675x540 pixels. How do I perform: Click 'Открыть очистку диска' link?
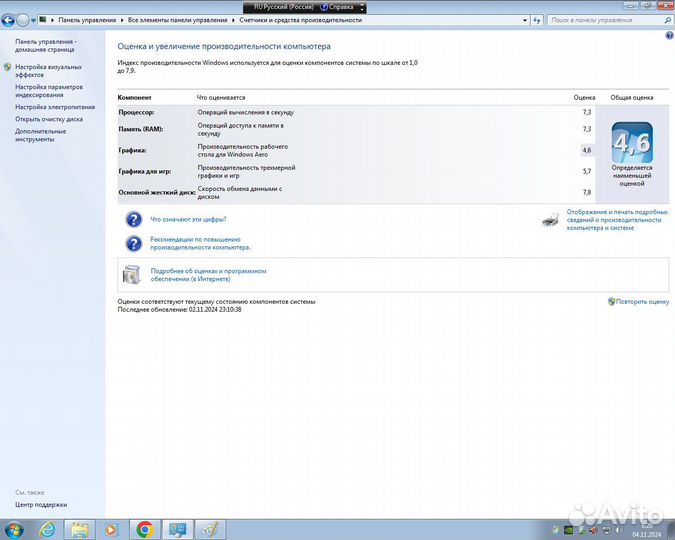click(x=49, y=119)
